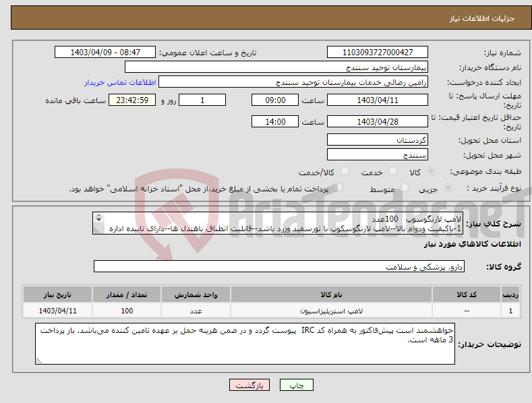Click delivery province field کردستان
The height and width of the screenshot is (403, 532).
coord(378,139)
